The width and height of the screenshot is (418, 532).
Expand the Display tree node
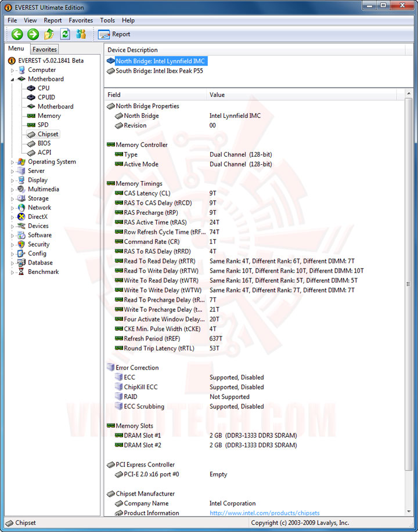tap(13, 180)
